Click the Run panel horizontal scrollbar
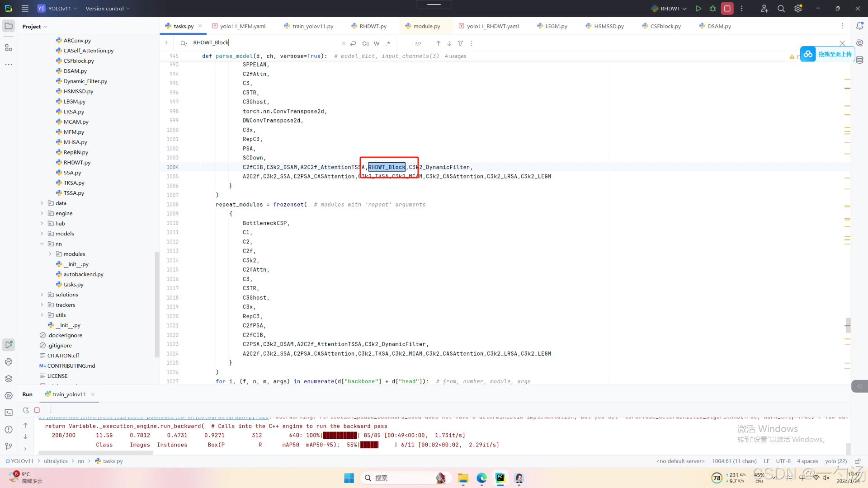Viewport: 868px width, 488px height. pyautogui.click(x=96, y=453)
